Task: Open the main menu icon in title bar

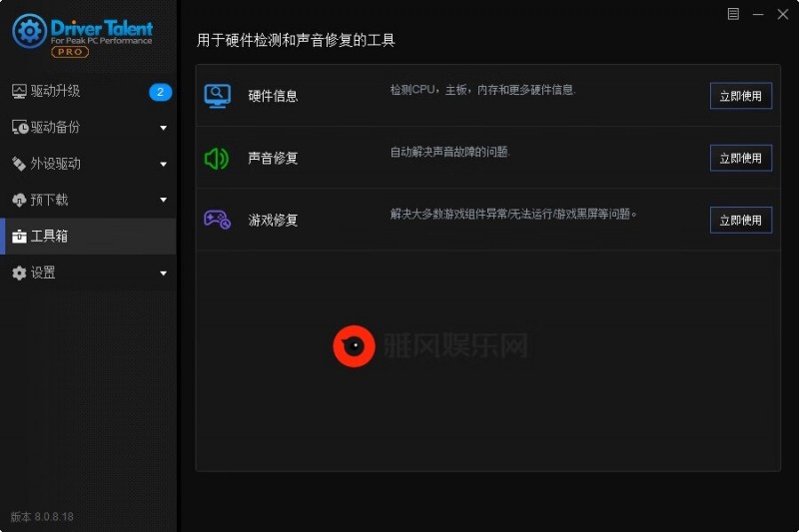Action: tap(733, 14)
